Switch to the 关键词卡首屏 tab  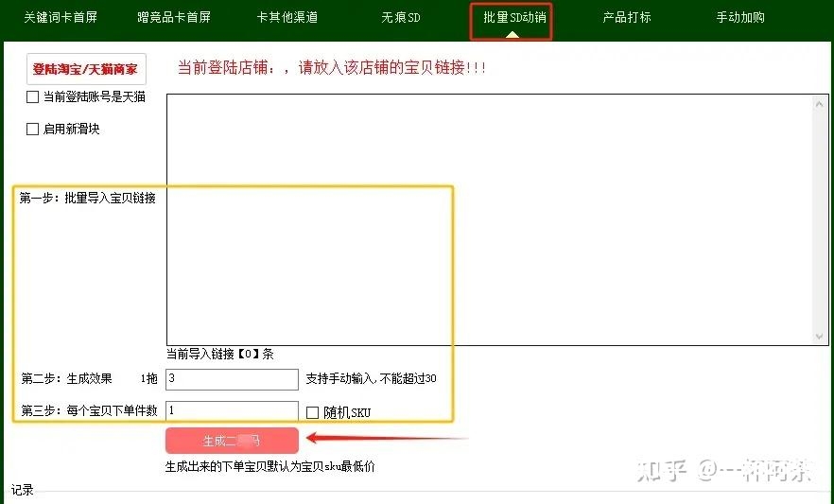(x=61, y=17)
